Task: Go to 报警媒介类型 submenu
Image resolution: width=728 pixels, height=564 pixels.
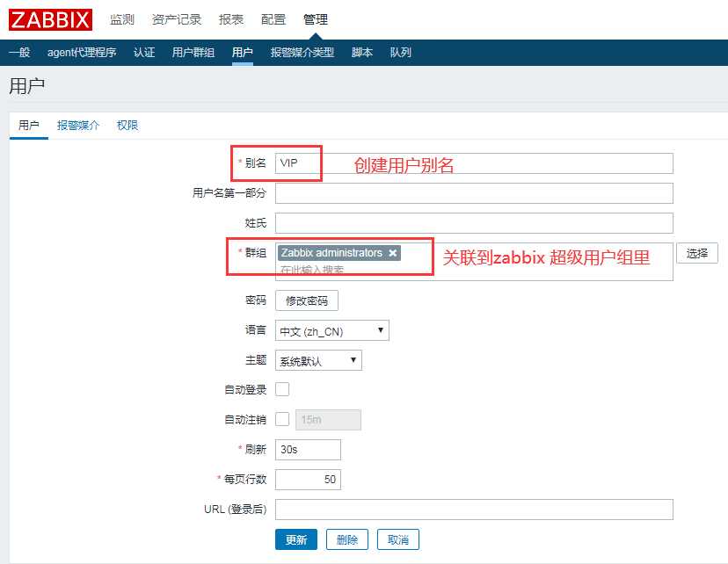Action: coord(302,53)
